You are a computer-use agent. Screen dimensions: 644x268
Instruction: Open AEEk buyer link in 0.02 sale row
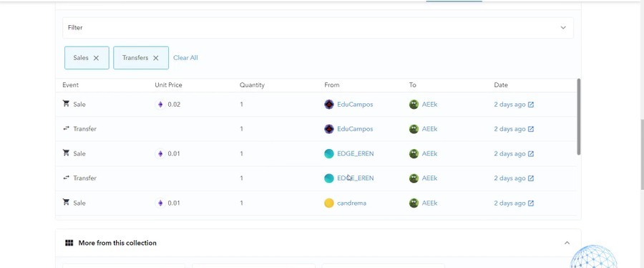pos(429,105)
